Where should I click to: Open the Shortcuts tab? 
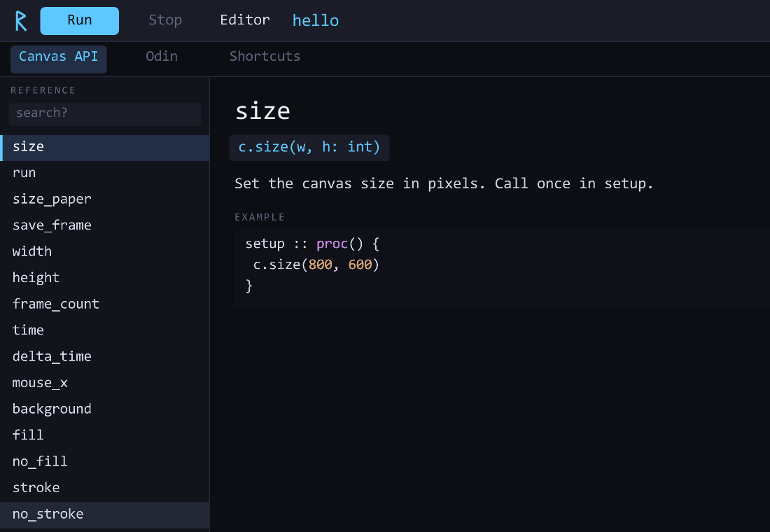[265, 57]
